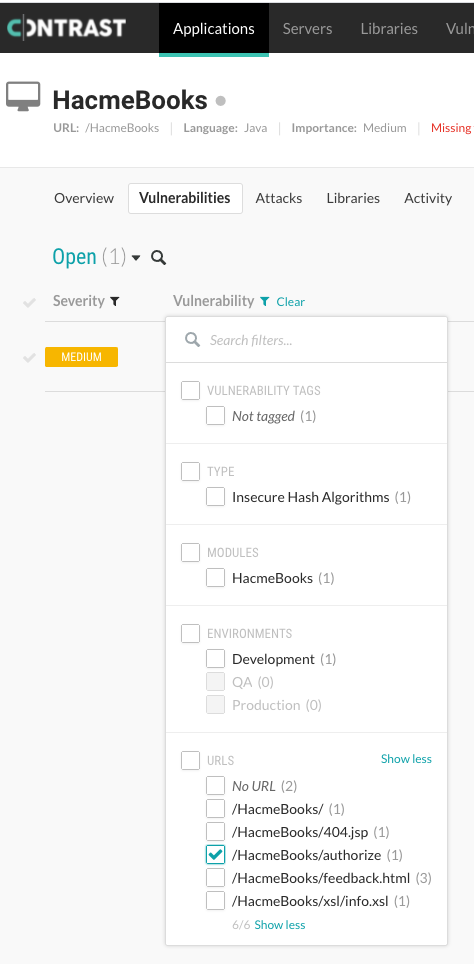Select the Vulnerabilities tab
The image size is (474, 964).
click(x=185, y=198)
